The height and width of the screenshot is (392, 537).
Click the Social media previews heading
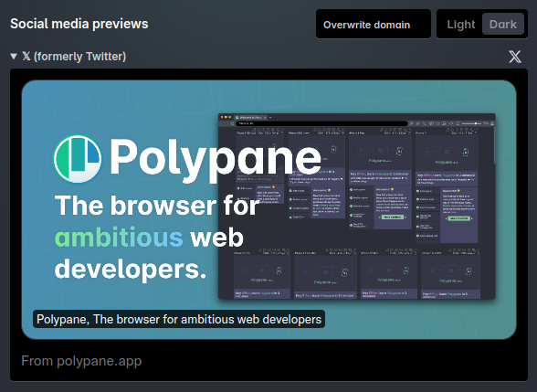click(x=79, y=24)
